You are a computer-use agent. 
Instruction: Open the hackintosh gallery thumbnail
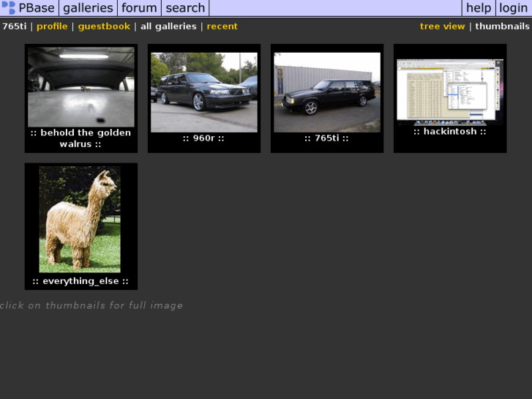[x=450, y=91]
